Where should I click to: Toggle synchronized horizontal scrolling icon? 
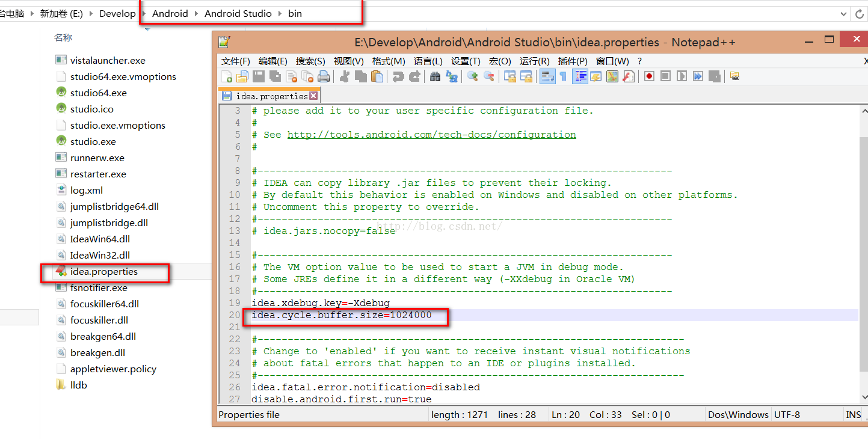point(526,76)
